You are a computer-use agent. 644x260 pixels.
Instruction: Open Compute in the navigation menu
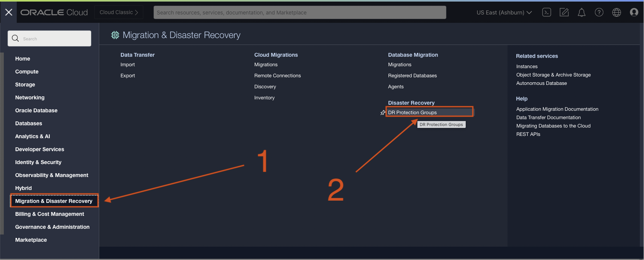point(27,72)
